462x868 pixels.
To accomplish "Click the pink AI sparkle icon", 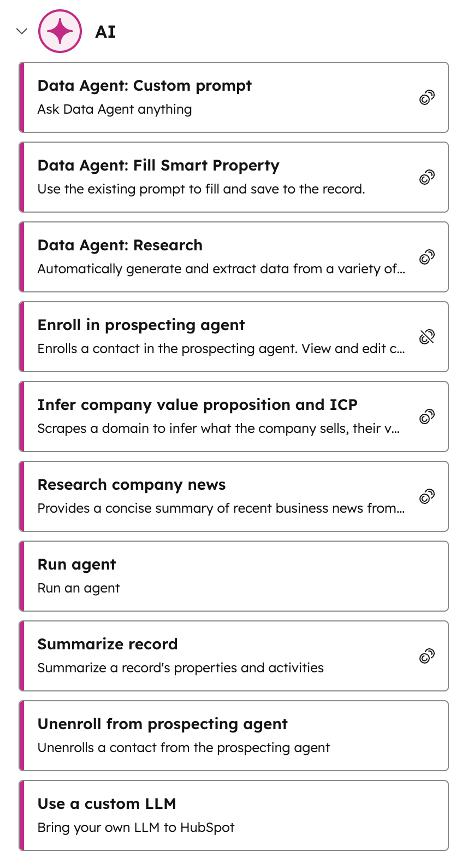I will click(x=60, y=31).
